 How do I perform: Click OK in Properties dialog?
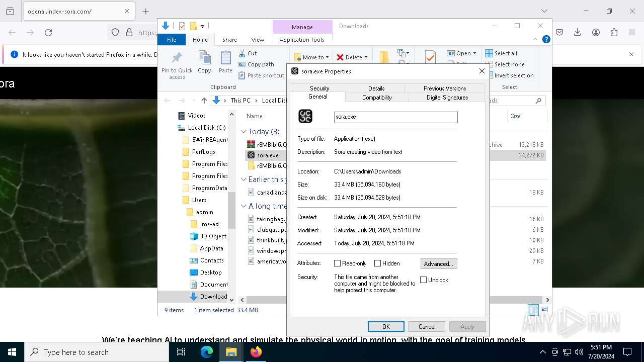click(x=386, y=327)
